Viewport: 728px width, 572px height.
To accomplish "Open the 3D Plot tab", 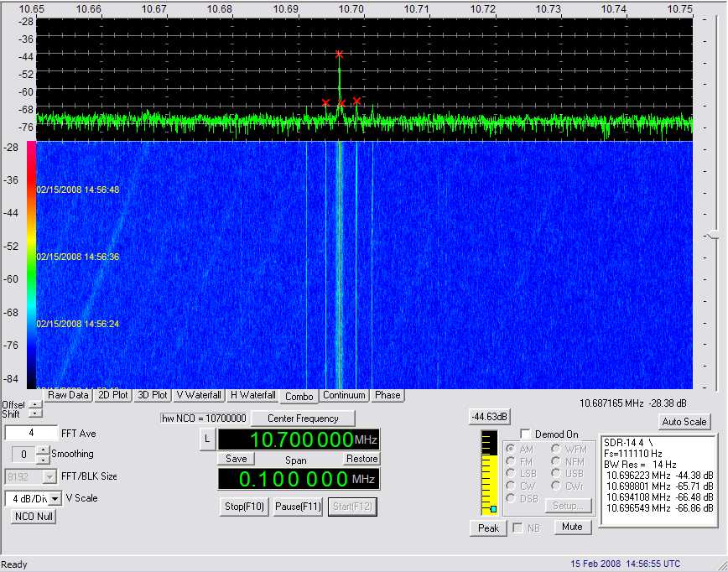I will [x=153, y=395].
